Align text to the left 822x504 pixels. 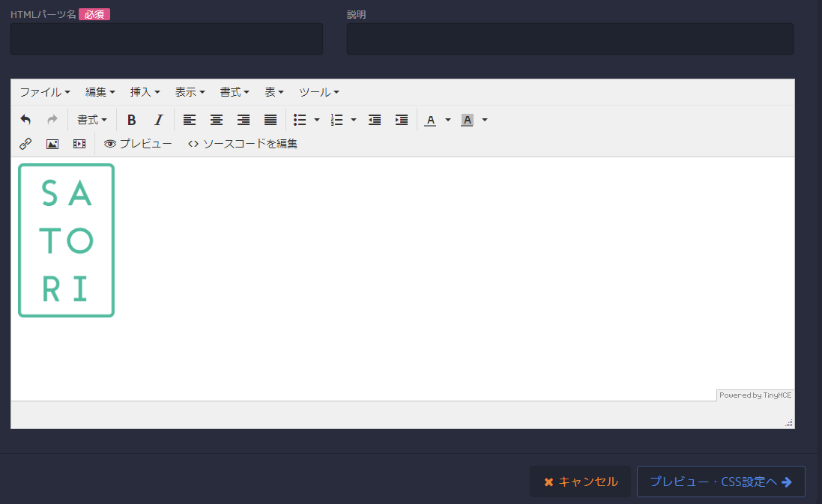point(190,120)
